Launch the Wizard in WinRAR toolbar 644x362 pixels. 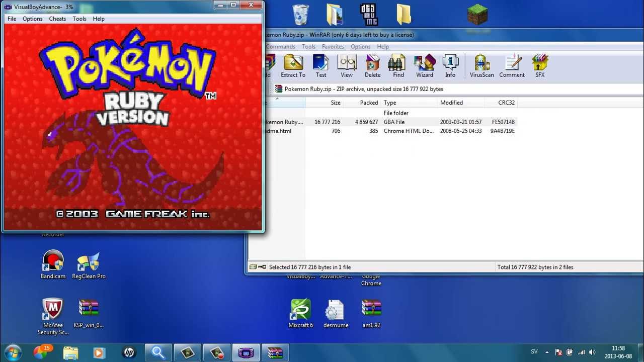coord(425,66)
